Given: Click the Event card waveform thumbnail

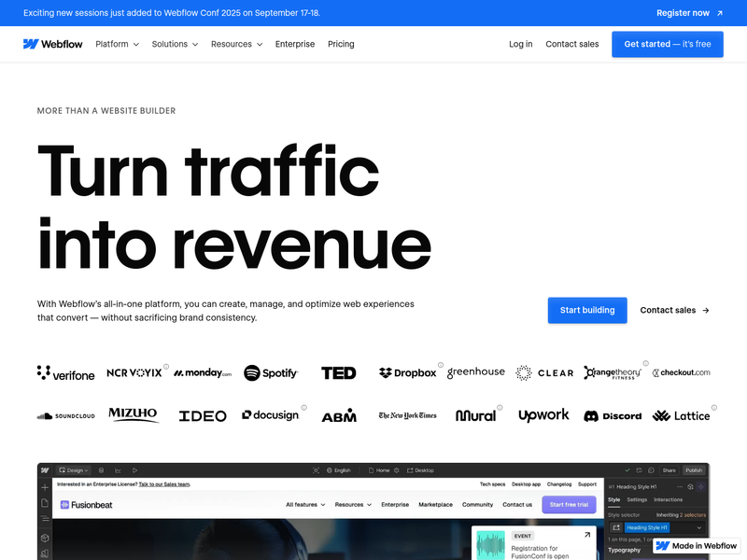Looking at the screenshot, I should click(x=490, y=545).
